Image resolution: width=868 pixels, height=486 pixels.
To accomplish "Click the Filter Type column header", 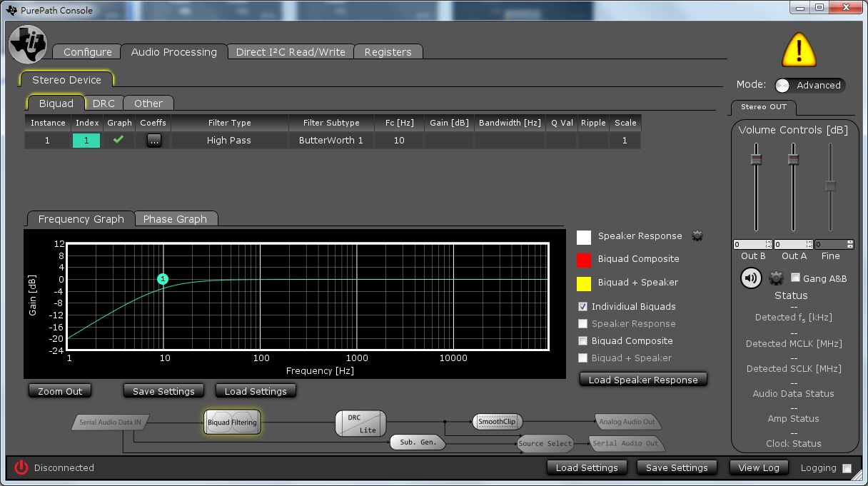I will point(229,123).
